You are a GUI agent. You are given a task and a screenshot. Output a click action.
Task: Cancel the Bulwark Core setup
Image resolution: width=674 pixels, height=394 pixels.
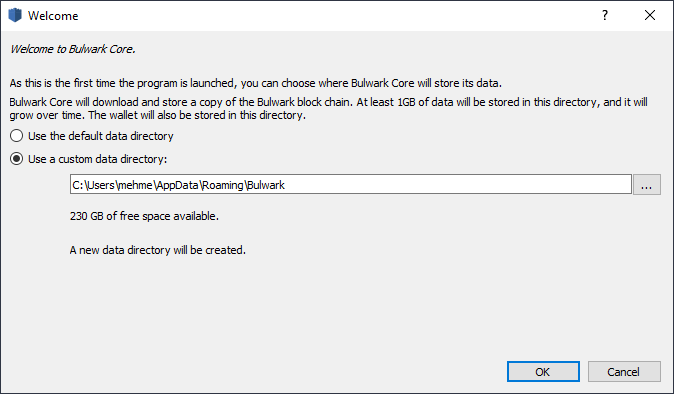(x=624, y=372)
